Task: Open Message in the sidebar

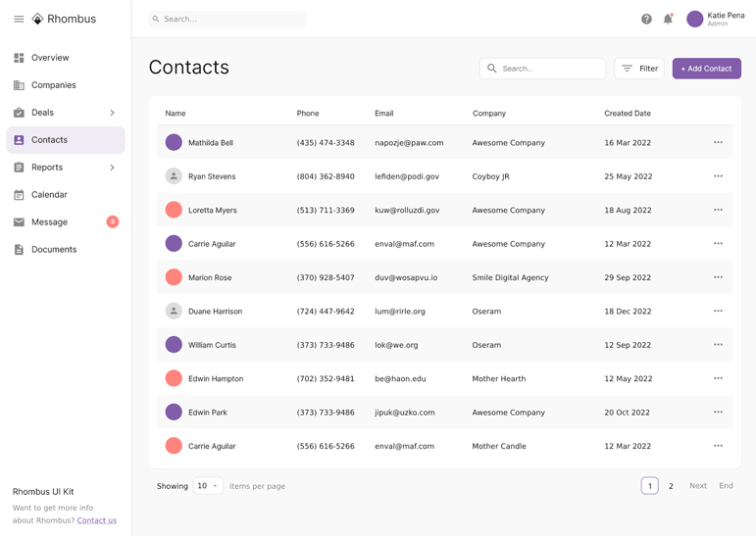Action: (49, 222)
